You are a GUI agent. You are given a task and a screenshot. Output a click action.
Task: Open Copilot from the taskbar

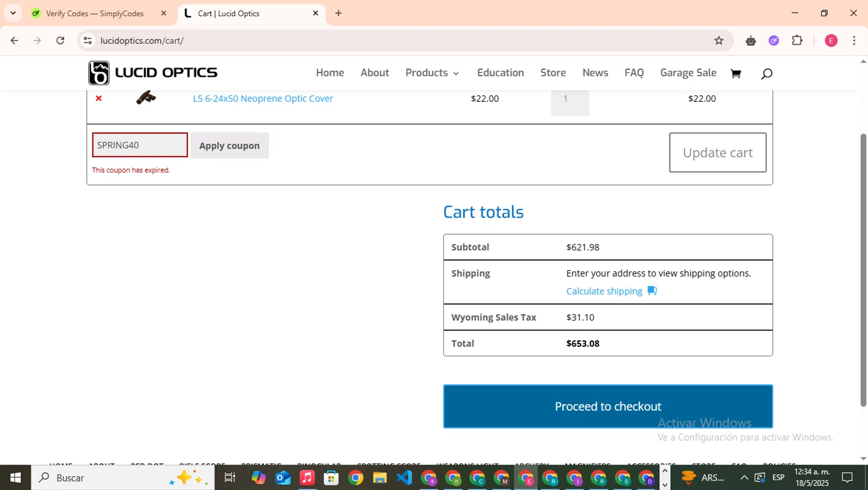[258, 478]
